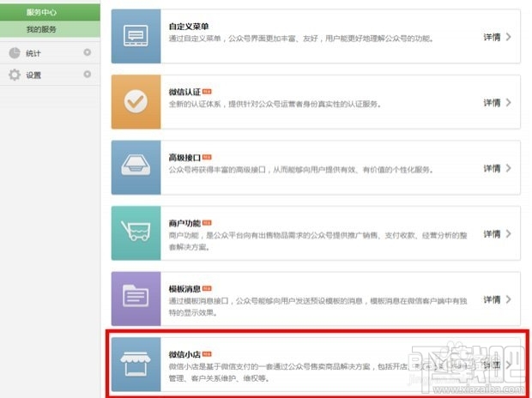Click the 高级接口 title text
Image resolution: width=532 pixels, height=398 pixels.
tap(184, 158)
